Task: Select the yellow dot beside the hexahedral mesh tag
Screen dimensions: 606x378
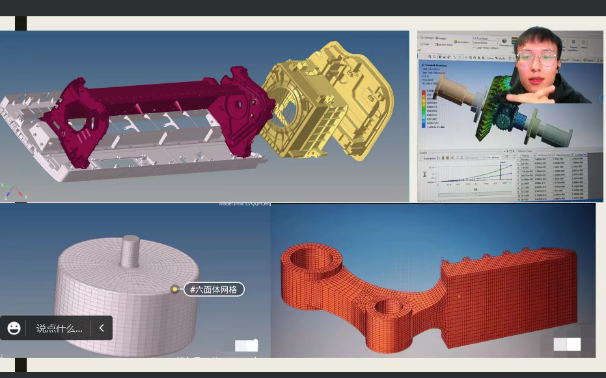Action: pos(175,289)
